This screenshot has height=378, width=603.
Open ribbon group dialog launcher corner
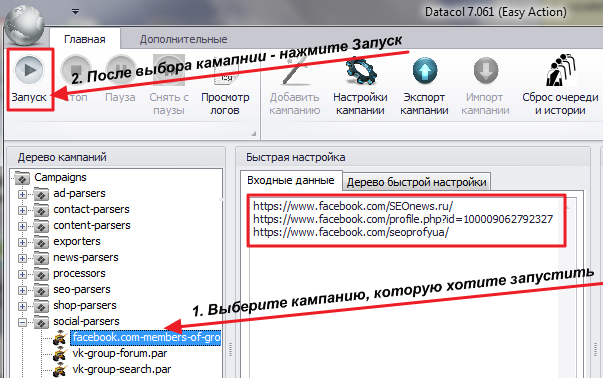(x=254, y=133)
